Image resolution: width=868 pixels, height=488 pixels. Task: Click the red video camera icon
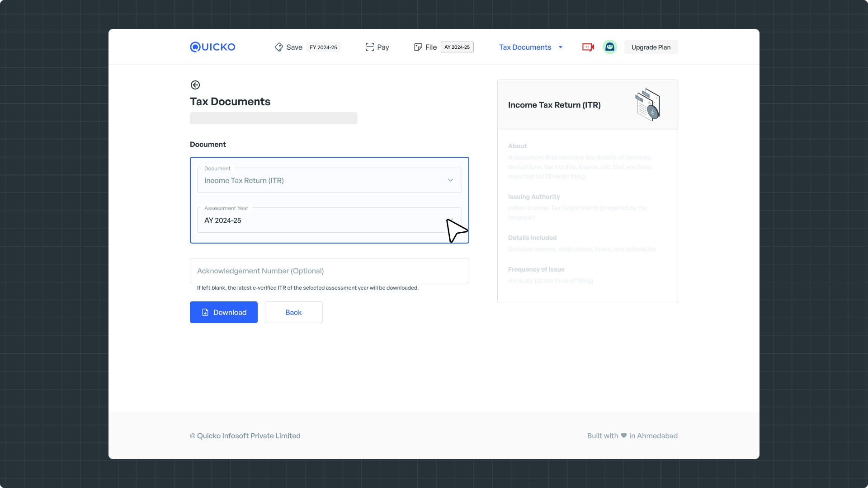588,47
